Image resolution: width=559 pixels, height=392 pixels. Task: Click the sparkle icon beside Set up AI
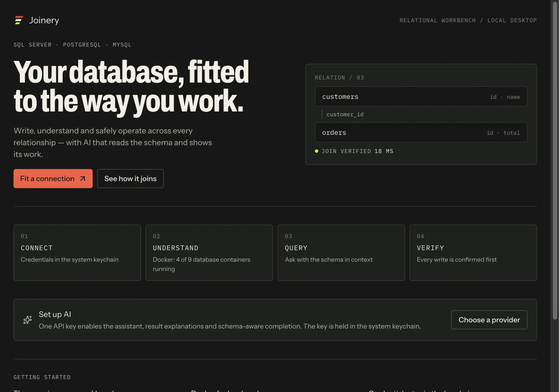(28, 320)
